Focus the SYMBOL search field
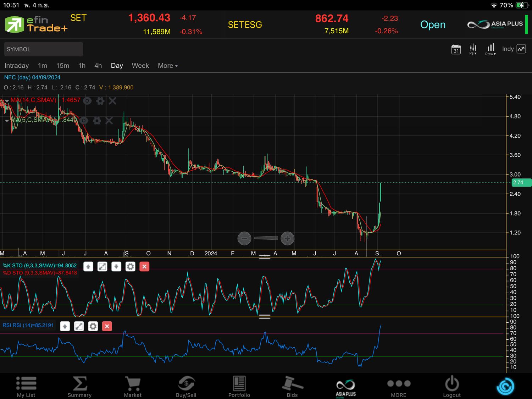This screenshot has width=532, height=399. pyautogui.click(x=44, y=49)
